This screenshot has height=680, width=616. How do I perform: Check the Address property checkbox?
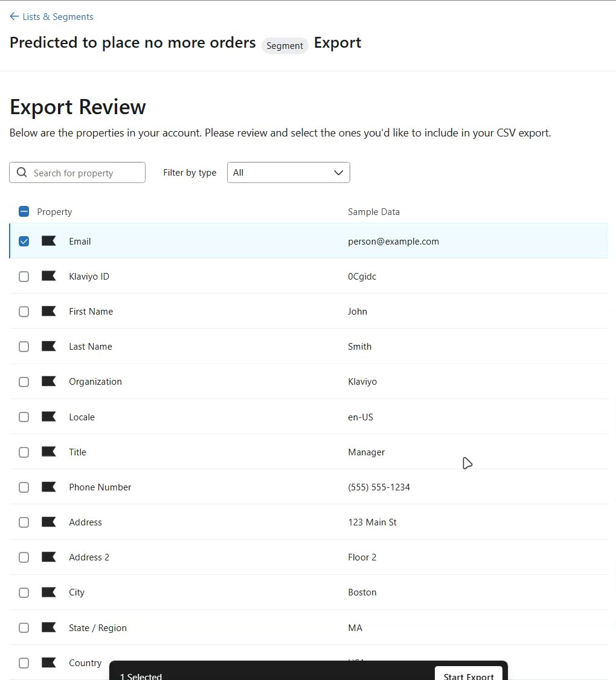tap(24, 522)
